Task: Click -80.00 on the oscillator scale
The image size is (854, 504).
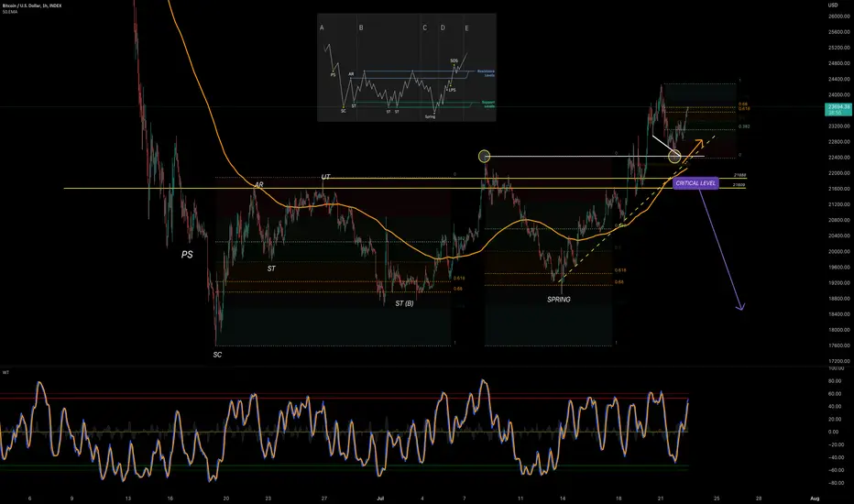Action: pos(834,483)
